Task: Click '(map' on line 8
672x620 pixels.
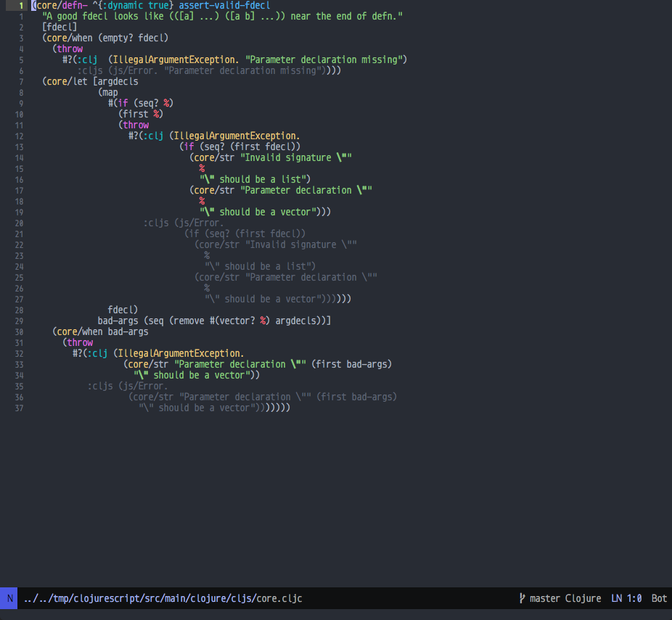Action: pos(108,93)
